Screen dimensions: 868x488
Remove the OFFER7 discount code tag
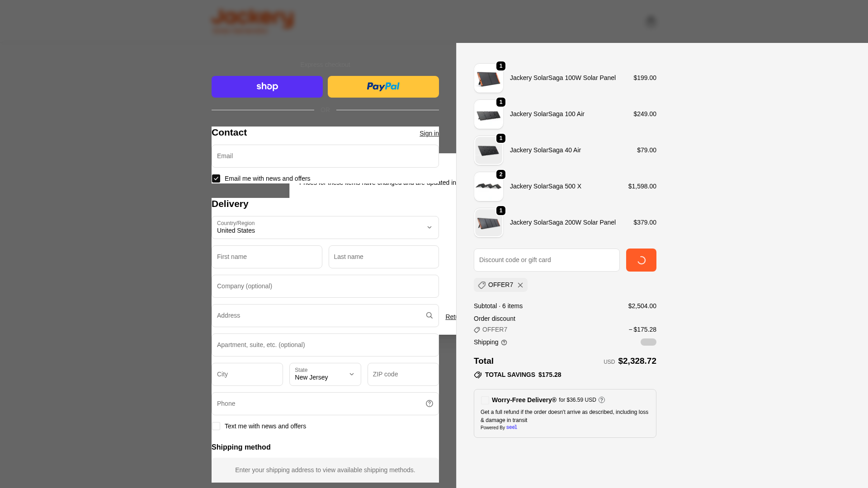coord(520,285)
